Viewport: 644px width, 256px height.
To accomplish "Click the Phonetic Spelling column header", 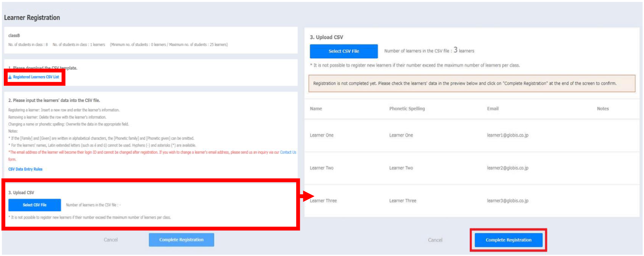I will click(407, 109).
